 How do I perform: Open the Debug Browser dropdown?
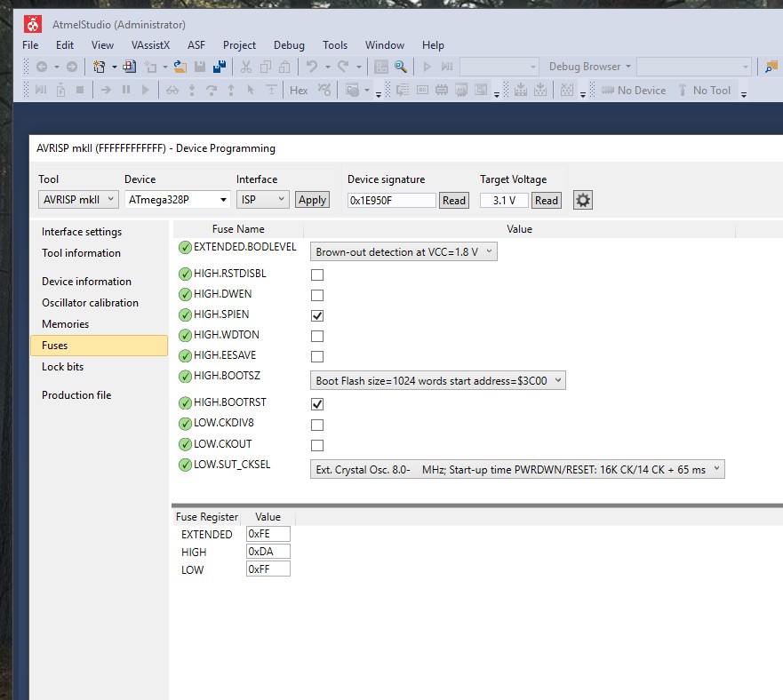[x=590, y=67]
